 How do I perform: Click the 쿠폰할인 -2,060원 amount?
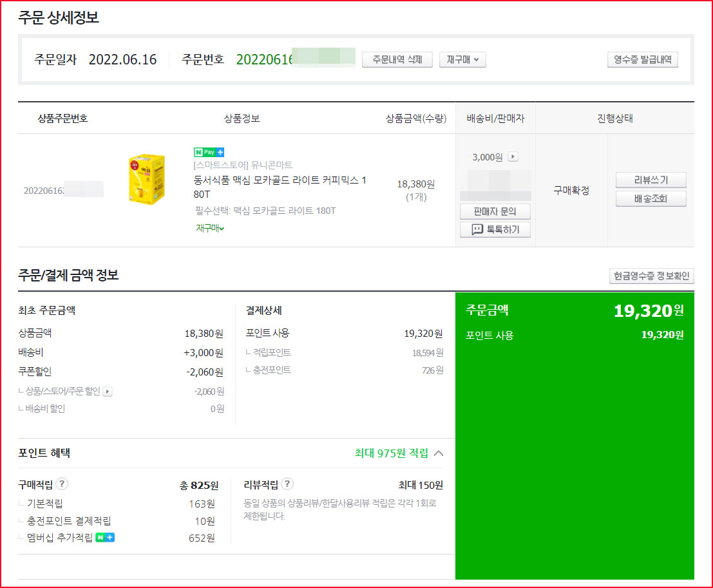click(x=205, y=372)
